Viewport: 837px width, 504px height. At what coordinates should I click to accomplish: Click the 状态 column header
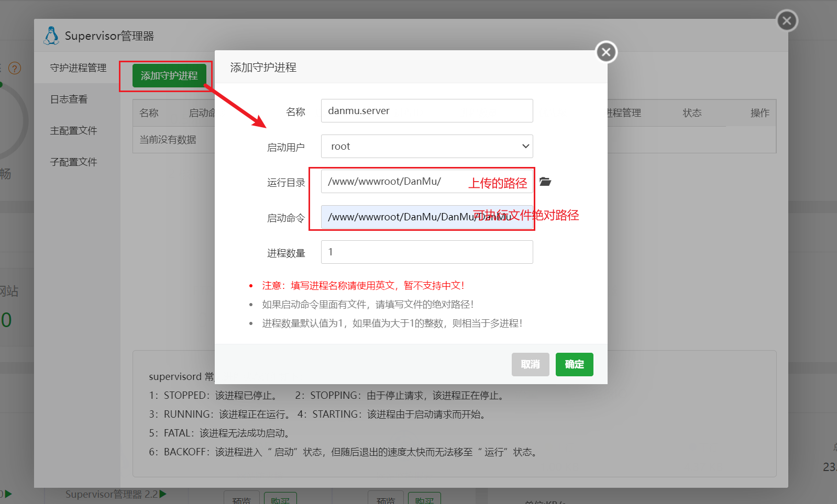[x=692, y=113]
